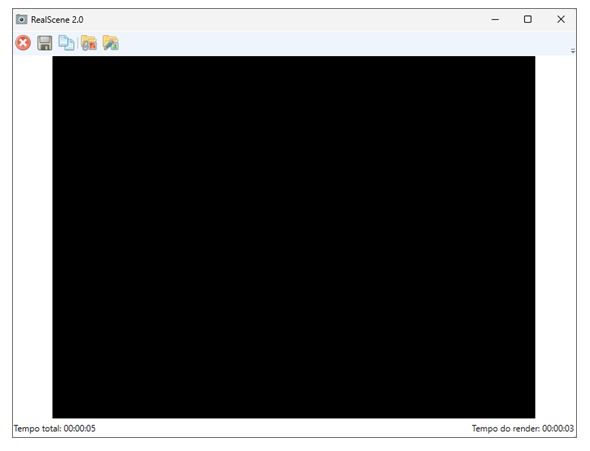Select the 00:00:05 total time value
Image resolution: width=590 pixels, height=451 pixels.
pyautogui.click(x=79, y=428)
